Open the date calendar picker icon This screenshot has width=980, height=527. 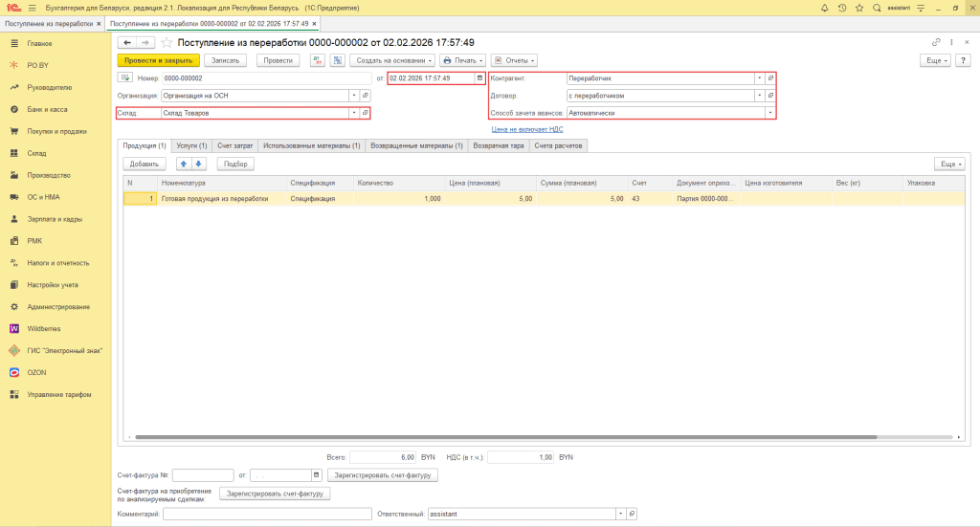[x=479, y=77]
